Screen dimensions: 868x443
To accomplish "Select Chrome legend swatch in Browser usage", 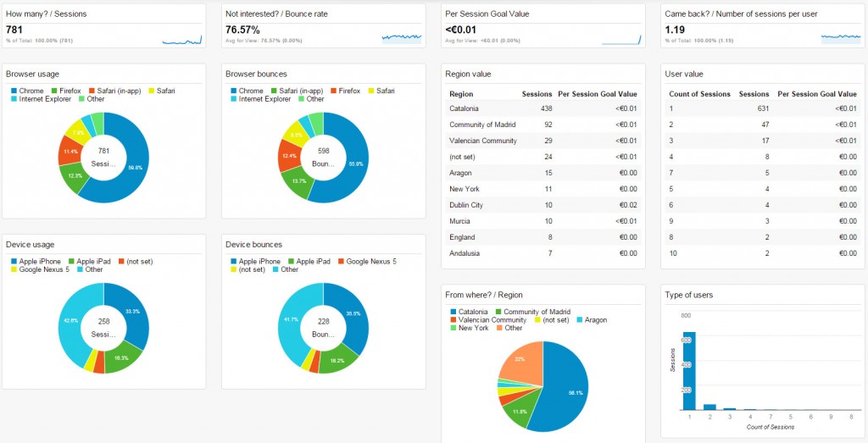I will (x=14, y=91).
